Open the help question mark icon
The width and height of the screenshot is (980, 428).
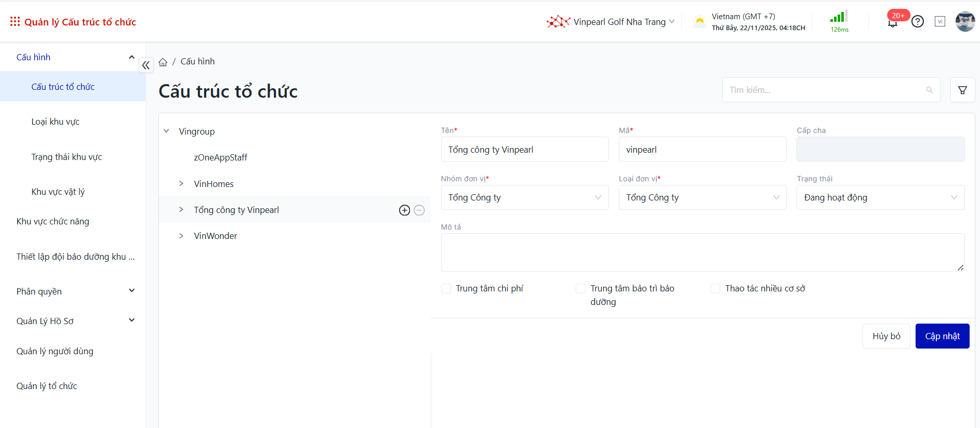[x=918, y=21]
